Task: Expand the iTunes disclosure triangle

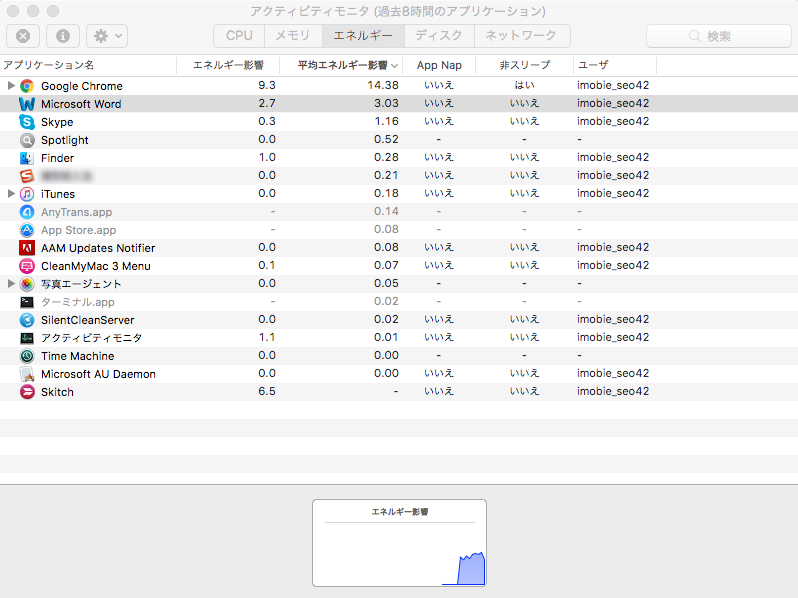Action: [x=11, y=194]
